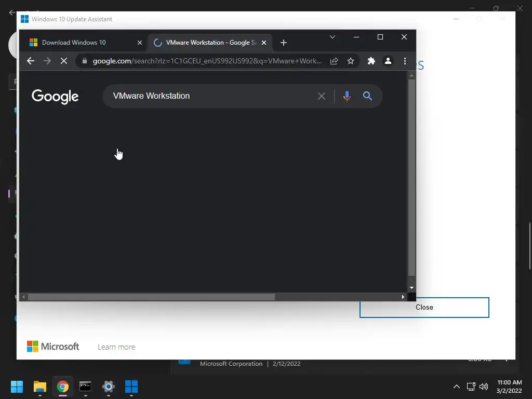Viewport: 532px width, 399px height.
Task: Share this page icon in address bar
Action: point(334,61)
